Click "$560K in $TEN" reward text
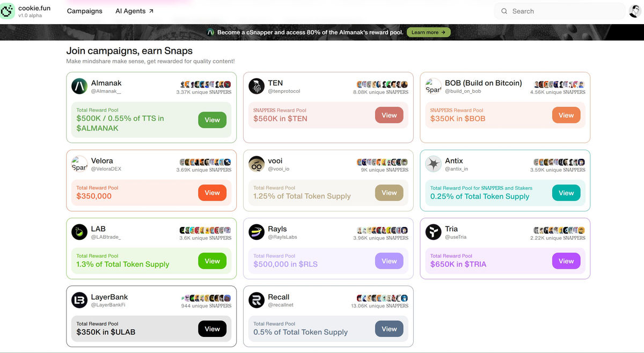This screenshot has width=644, height=353. 280,119
